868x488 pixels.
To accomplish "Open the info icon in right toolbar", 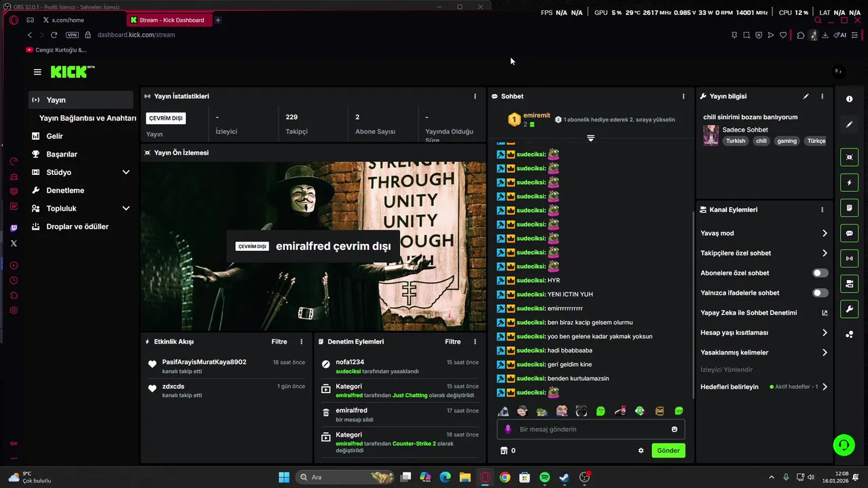I will 850,99.
